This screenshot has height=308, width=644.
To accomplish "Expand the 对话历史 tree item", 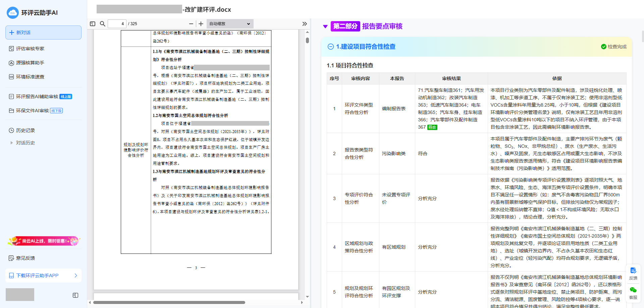I will 12,143.
